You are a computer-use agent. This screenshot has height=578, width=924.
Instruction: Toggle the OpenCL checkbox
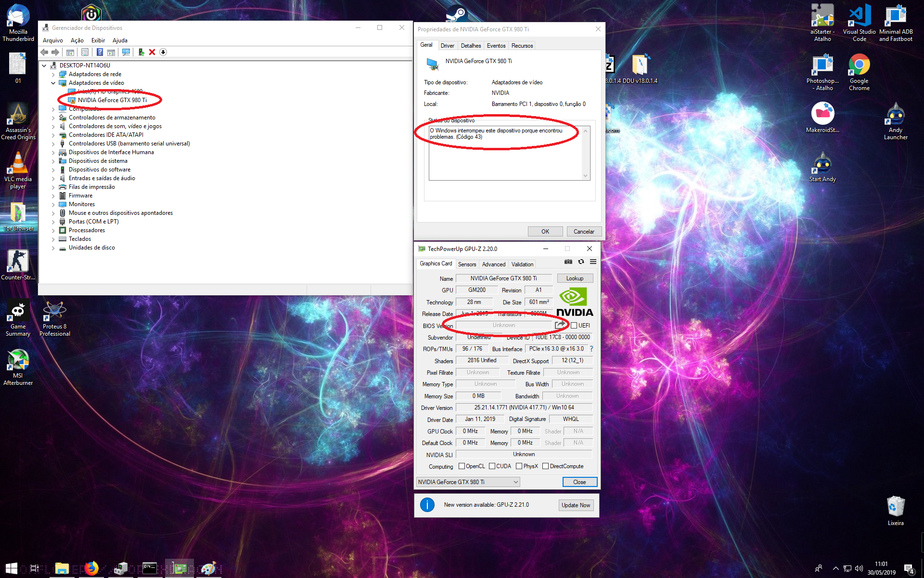[x=462, y=466]
